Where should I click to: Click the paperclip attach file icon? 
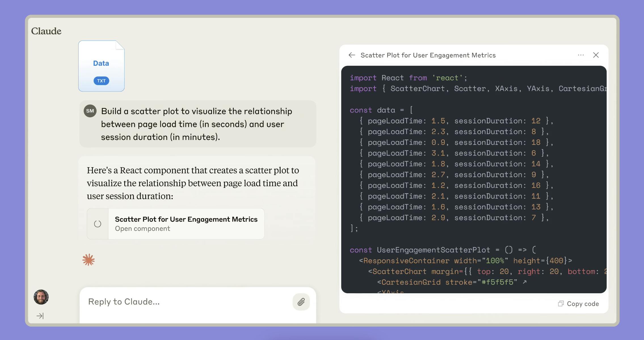coord(301,302)
